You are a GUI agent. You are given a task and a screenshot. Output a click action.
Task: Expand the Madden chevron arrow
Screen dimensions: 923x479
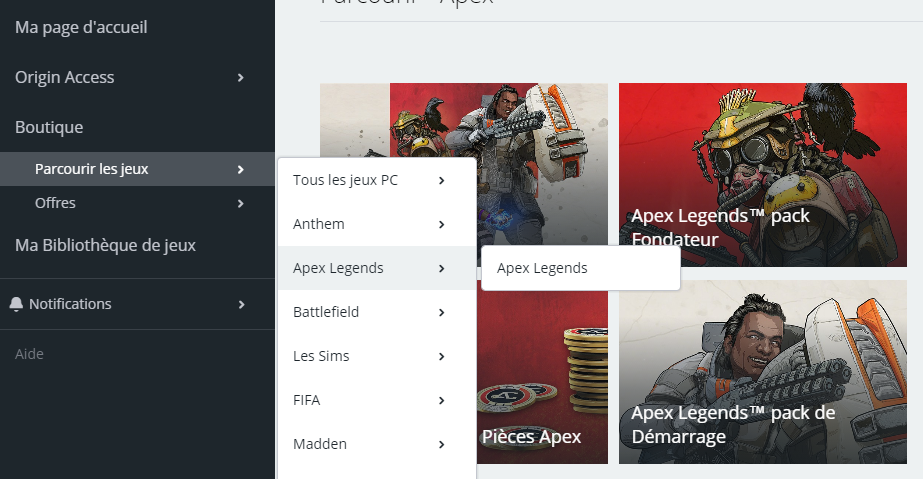441,445
